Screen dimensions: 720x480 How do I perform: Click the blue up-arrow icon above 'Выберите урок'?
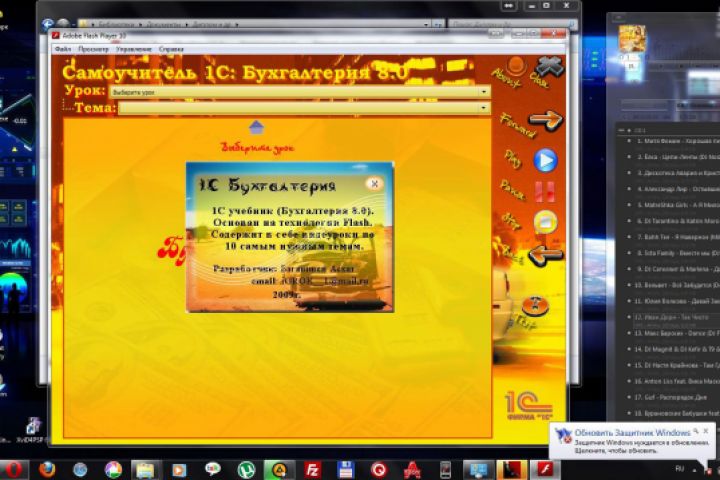[256, 127]
